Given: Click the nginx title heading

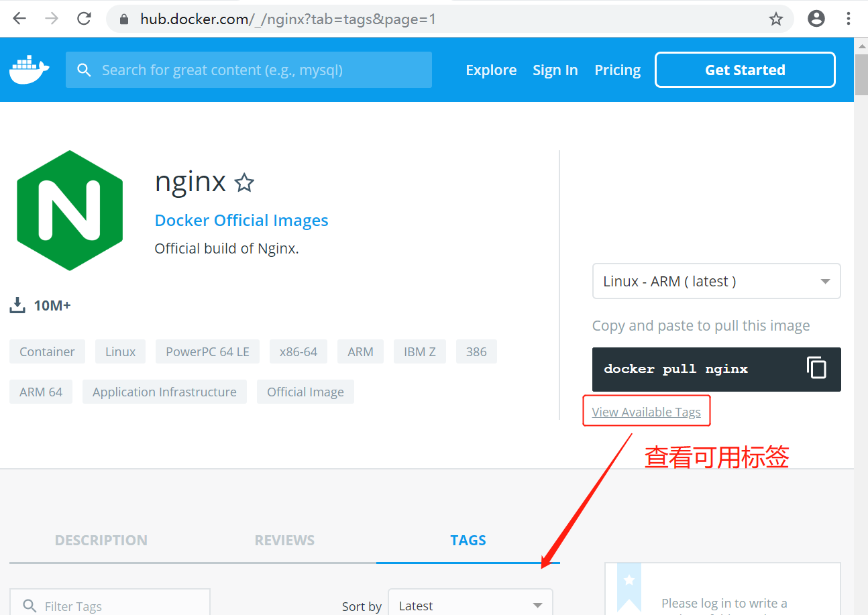Looking at the screenshot, I should pos(190,181).
